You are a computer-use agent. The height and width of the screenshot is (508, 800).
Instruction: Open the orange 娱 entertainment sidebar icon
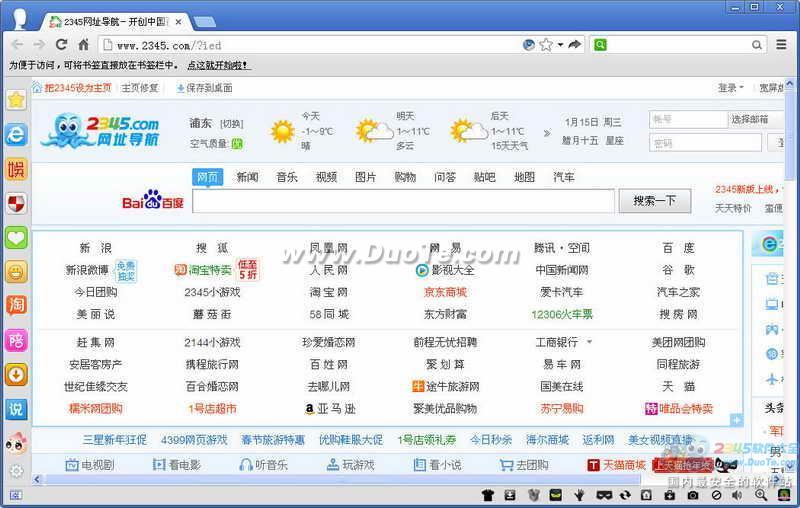click(16, 169)
